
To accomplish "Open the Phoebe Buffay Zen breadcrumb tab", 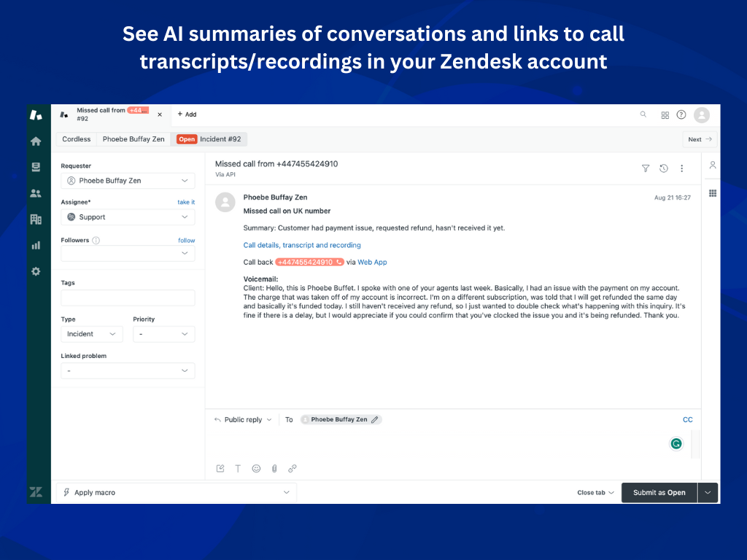I will 133,139.
